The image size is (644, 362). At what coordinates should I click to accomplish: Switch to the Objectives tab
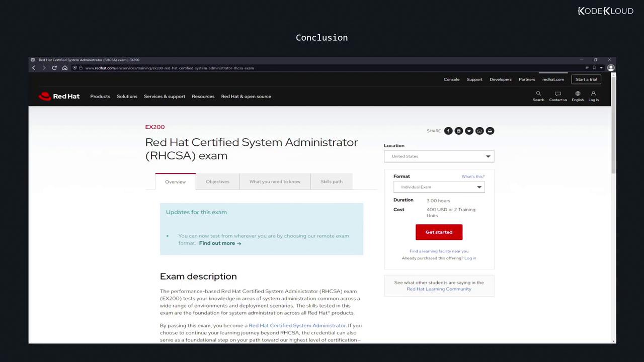tap(217, 182)
